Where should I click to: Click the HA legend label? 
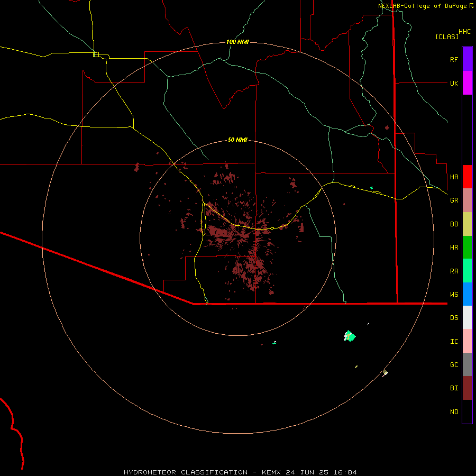click(x=454, y=177)
